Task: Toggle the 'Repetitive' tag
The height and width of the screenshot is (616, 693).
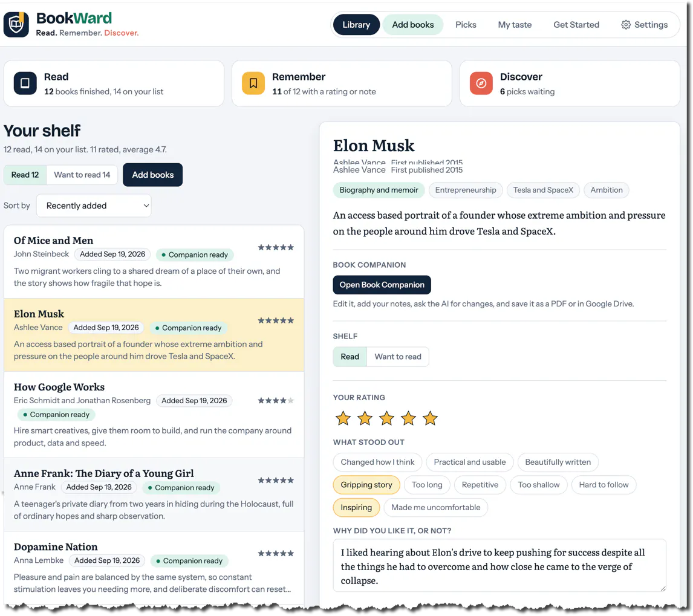Action: pyautogui.click(x=480, y=485)
